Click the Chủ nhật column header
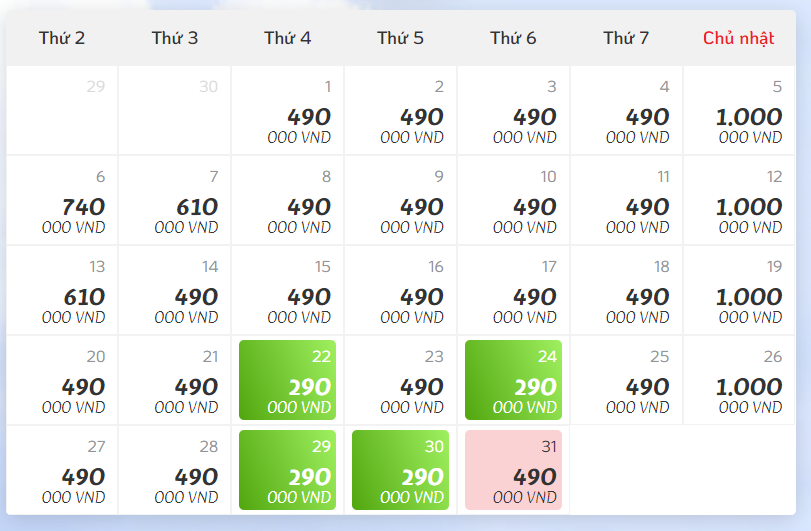This screenshot has width=811, height=531. pyautogui.click(x=739, y=38)
